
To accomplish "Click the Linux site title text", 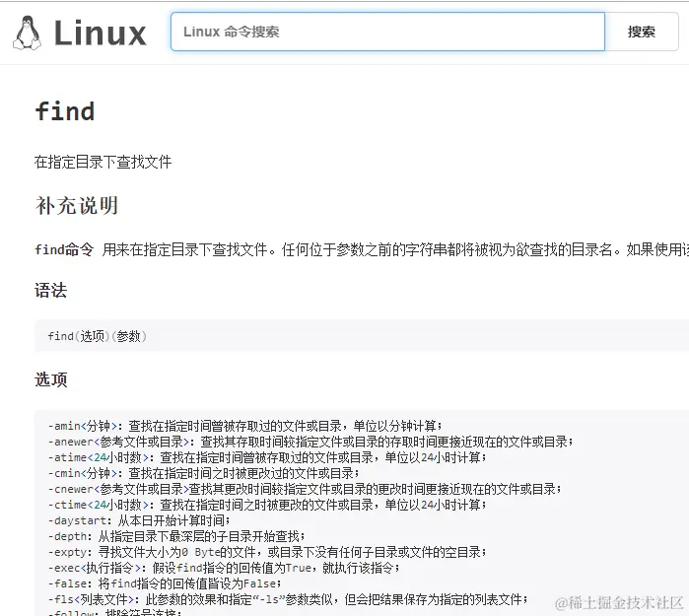I will pyautogui.click(x=101, y=33).
